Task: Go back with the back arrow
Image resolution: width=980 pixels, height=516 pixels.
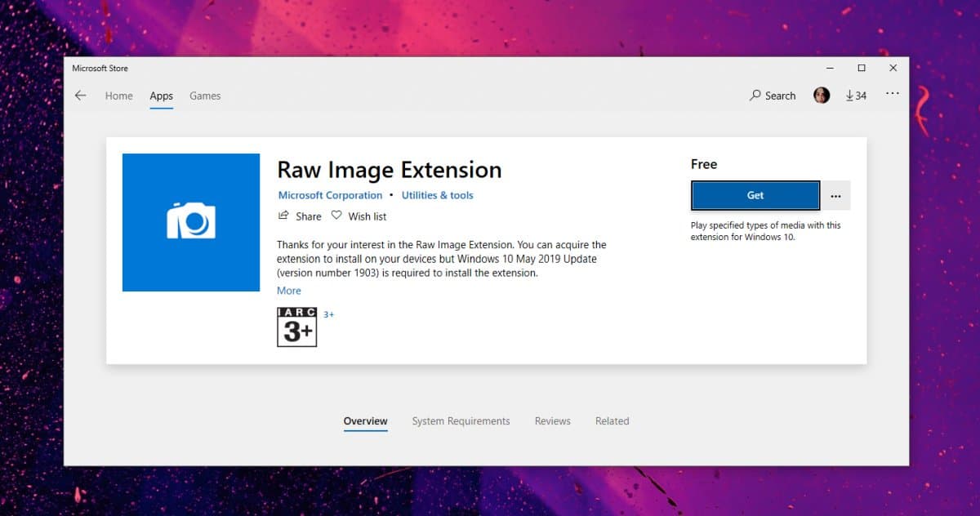Action: pos(80,96)
